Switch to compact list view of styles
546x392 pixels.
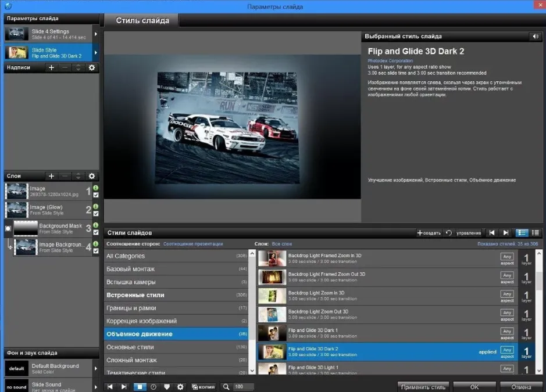click(535, 233)
